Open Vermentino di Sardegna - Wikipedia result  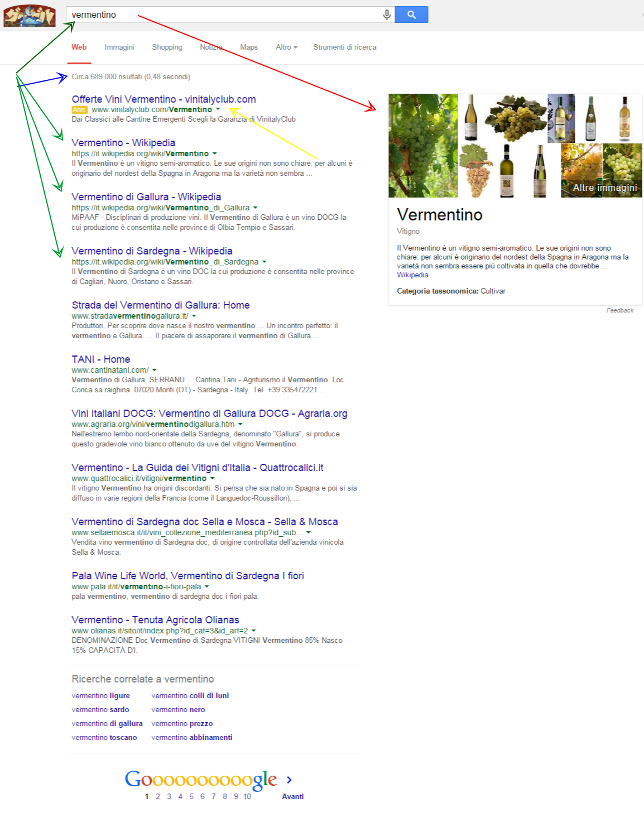(152, 251)
